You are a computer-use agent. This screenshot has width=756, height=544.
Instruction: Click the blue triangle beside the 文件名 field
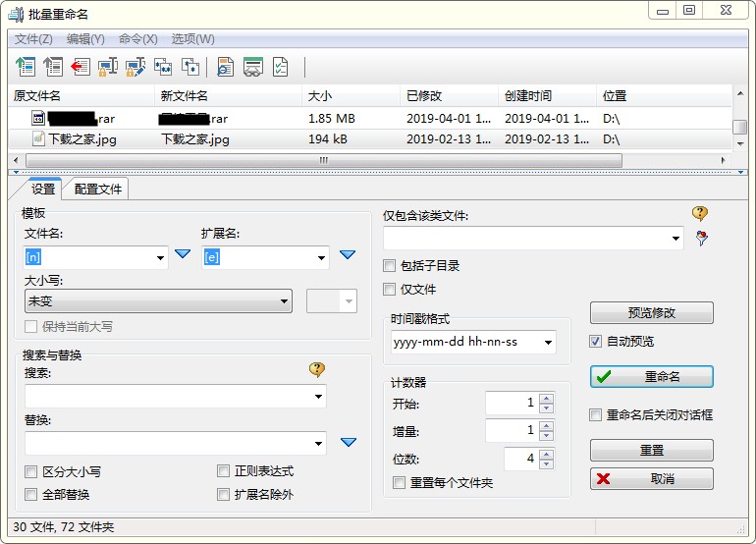tap(183, 256)
